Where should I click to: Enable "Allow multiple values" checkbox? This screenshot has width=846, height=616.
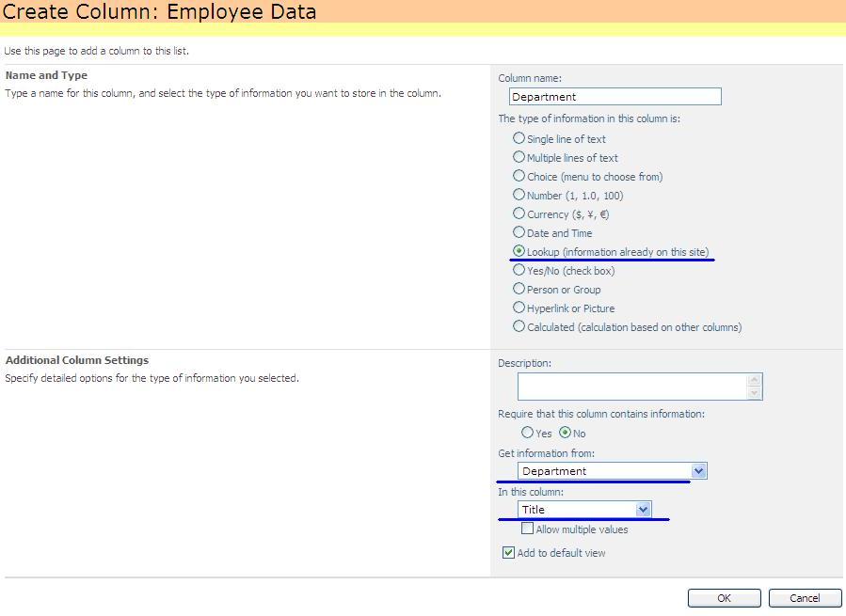pyautogui.click(x=529, y=529)
